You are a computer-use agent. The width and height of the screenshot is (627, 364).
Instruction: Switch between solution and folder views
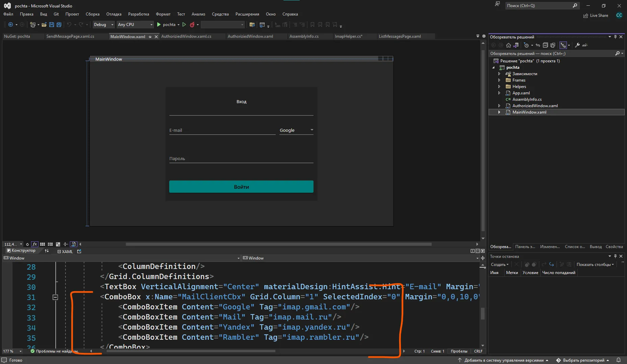tap(516, 45)
